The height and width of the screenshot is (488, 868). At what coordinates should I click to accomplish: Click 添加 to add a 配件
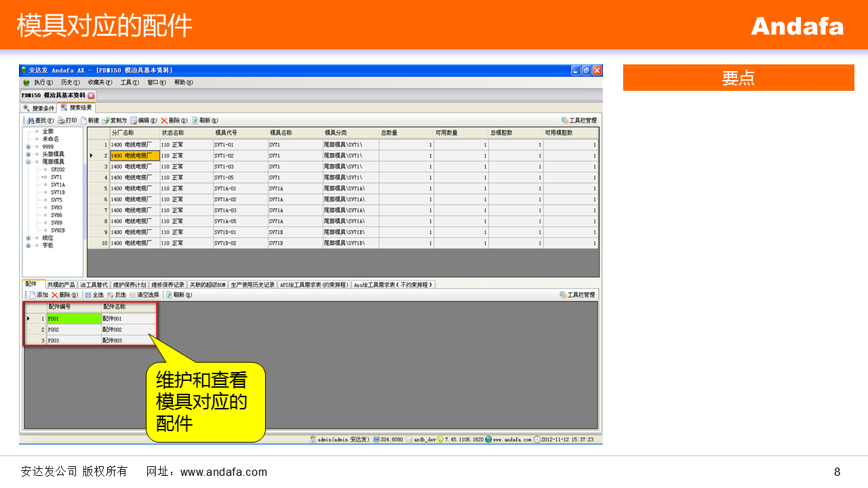33,296
